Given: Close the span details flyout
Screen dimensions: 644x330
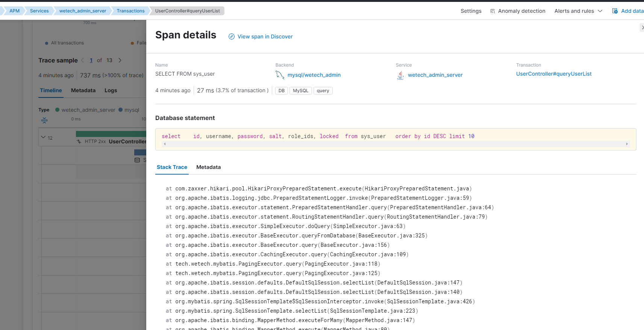Looking at the screenshot, I should [x=642, y=27].
